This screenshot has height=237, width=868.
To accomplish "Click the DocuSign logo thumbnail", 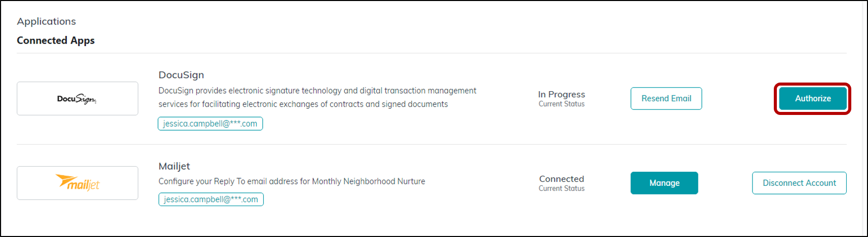I will click(77, 98).
